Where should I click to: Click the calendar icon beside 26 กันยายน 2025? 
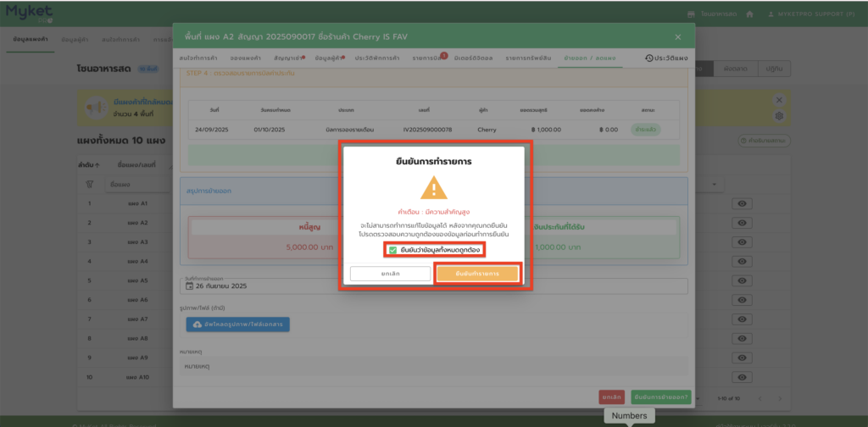(x=189, y=286)
